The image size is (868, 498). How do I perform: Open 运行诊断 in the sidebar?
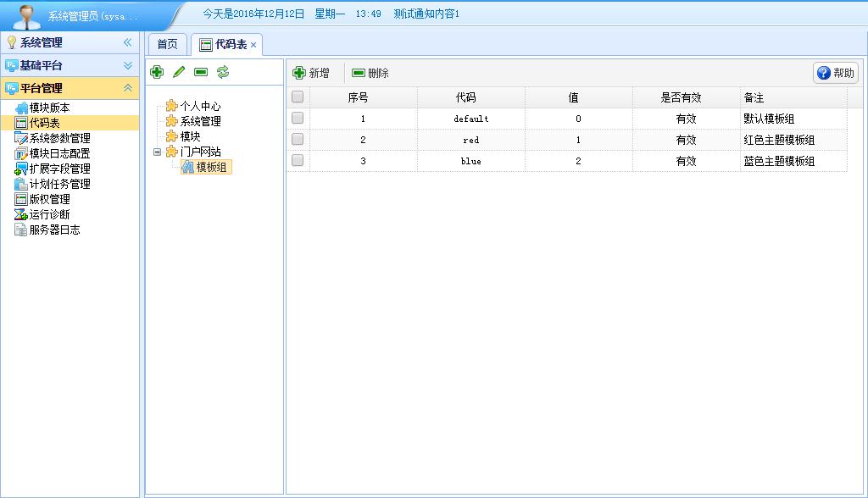pos(49,214)
